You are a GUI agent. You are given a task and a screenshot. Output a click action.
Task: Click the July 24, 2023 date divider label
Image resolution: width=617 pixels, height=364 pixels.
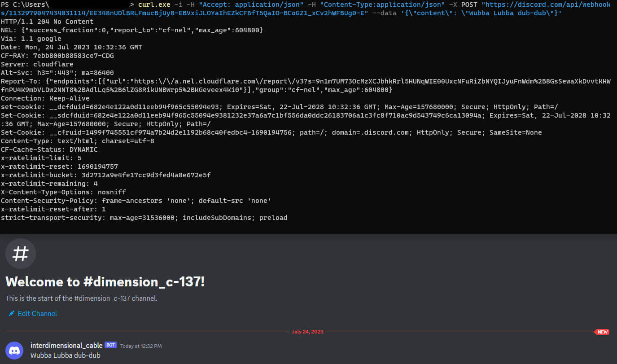tap(307, 332)
